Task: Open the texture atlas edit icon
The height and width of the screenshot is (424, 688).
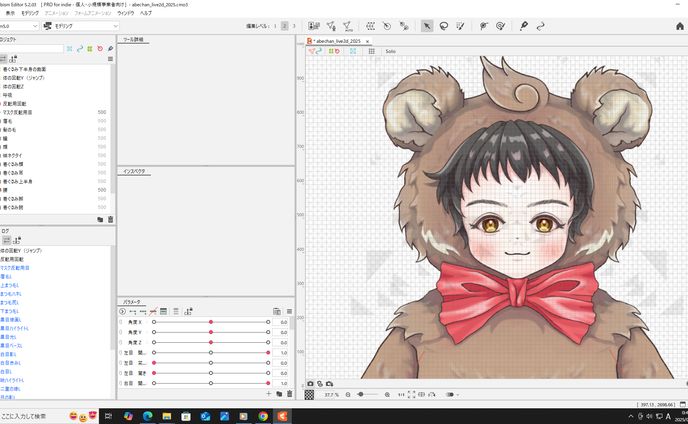Action: coord(314,26)
